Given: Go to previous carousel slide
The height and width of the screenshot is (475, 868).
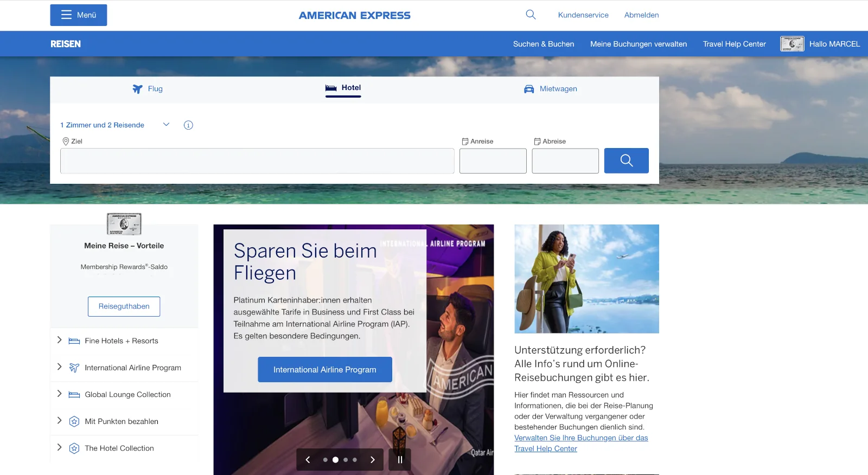Looking at the screenshot, I should coord(308,460).
